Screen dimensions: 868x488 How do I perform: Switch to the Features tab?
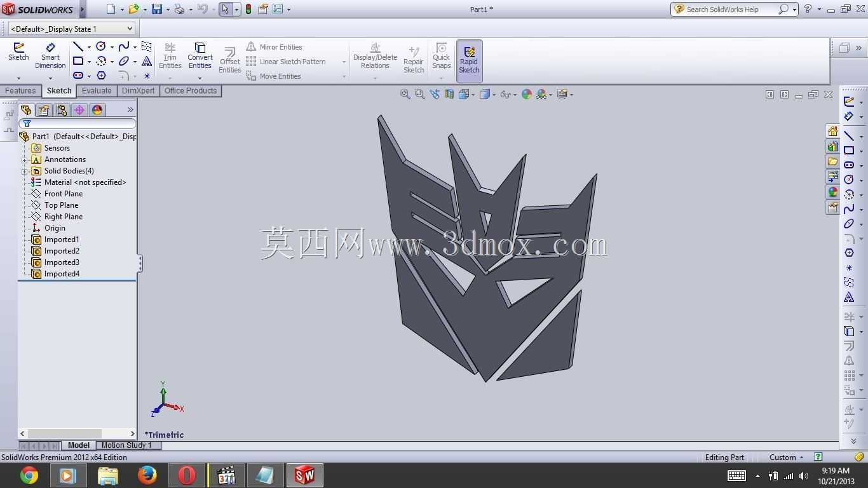coord(20,91)
